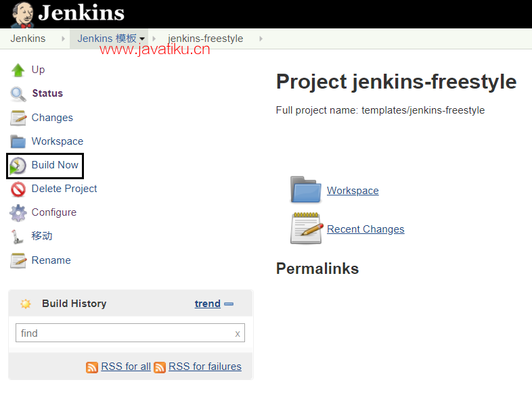The height and width of the screenshot is (399, 532).
Task: Open Configure using the gear icon
Action: click(18, 213)
